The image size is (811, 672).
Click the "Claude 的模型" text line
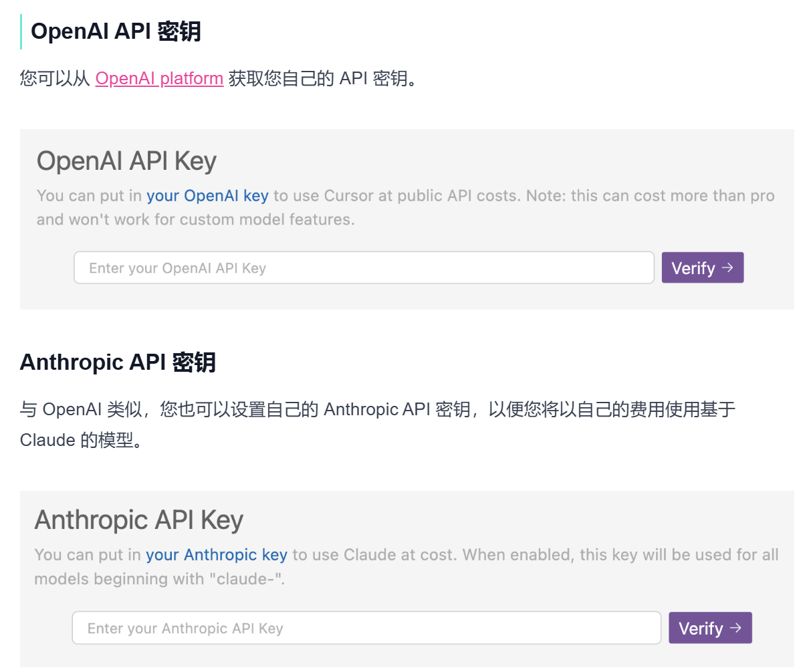(80, 440)
